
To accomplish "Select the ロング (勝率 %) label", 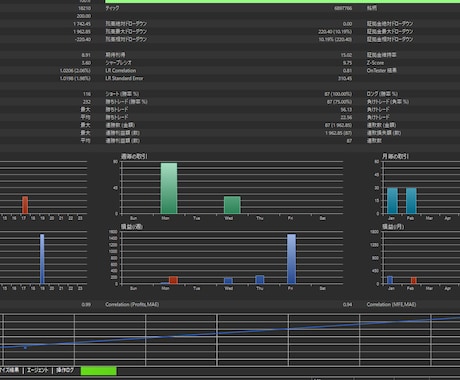I will (x=382, y=94).
